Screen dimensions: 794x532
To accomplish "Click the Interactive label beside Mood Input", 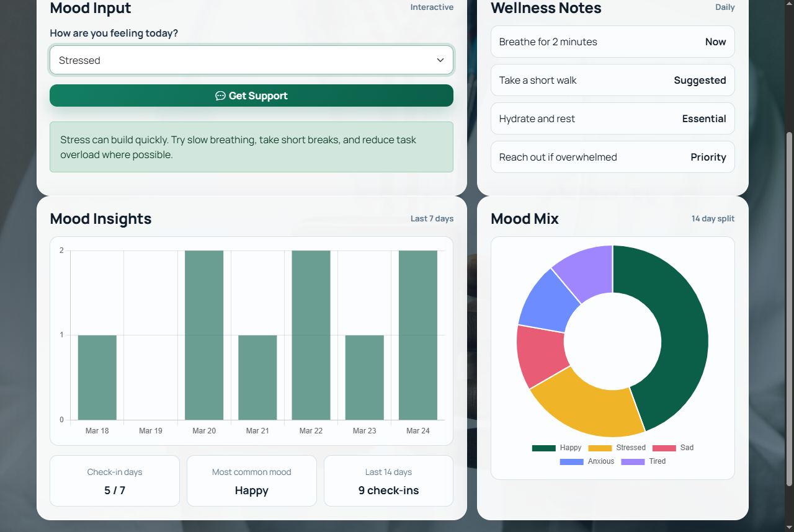I will [x=432, y=7].
